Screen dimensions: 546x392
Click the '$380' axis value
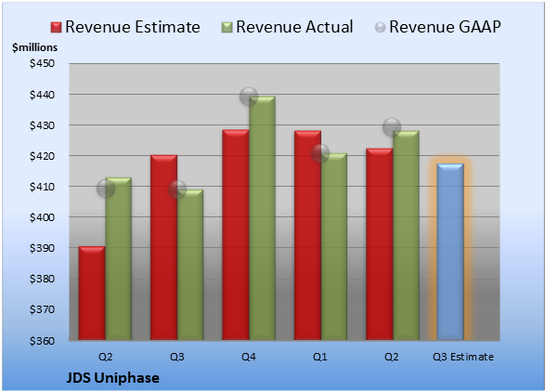42,279
